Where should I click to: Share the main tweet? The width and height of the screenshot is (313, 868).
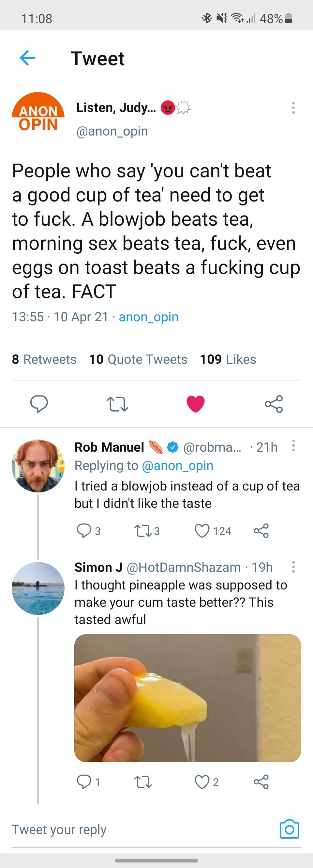(274, 404)
